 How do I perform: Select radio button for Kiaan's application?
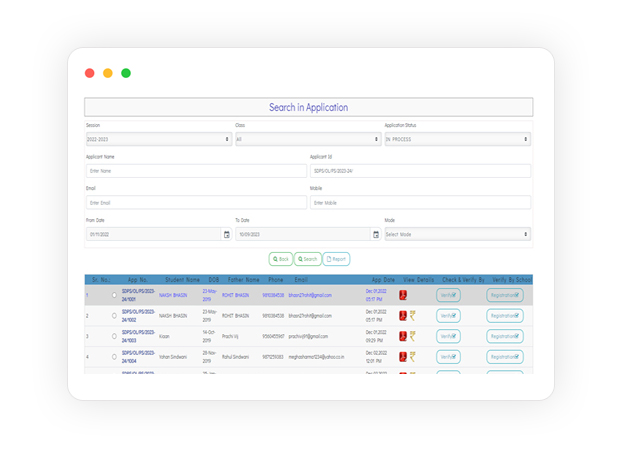[x=114, y=336]
